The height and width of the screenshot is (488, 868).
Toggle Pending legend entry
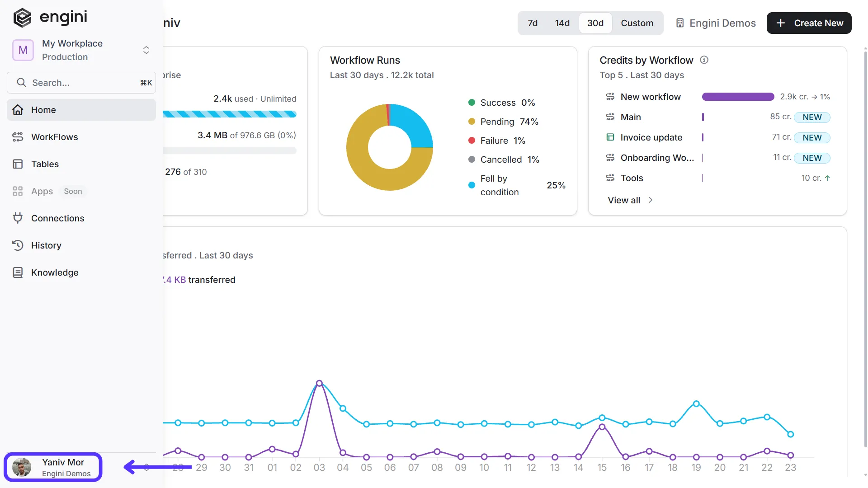[x=503, y=122]
